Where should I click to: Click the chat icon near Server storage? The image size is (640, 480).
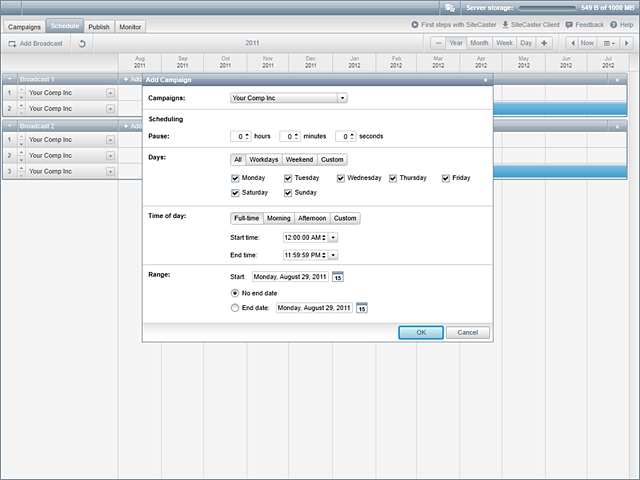450,7
